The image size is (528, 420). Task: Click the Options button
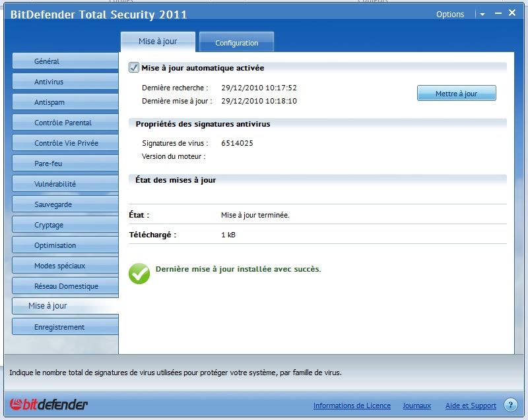point(450,15)
